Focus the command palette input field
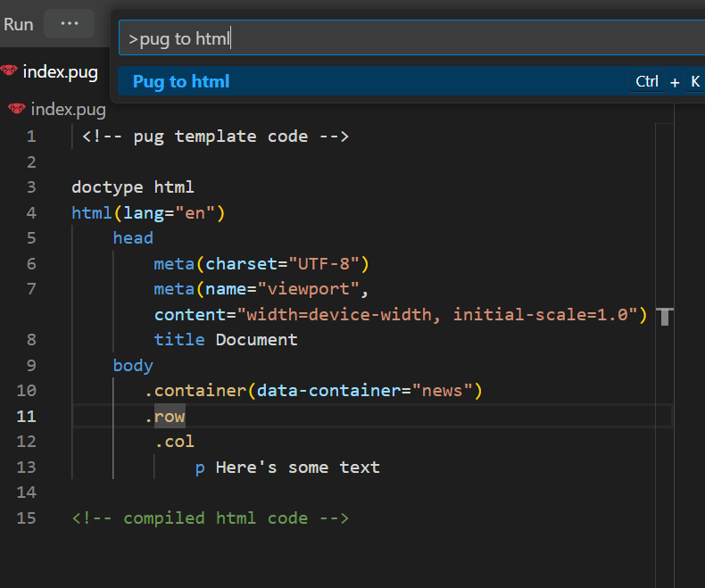Image resolution: width=705 pixels, height=588 pixels. (411, 38)
